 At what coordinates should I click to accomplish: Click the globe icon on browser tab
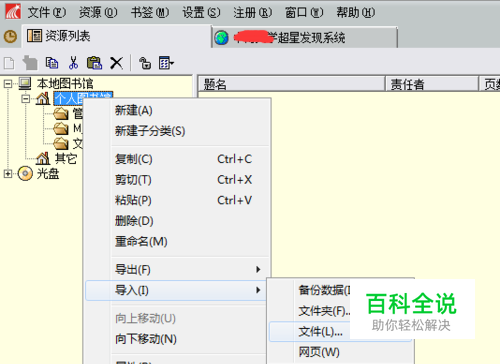(x=221, y=38)
